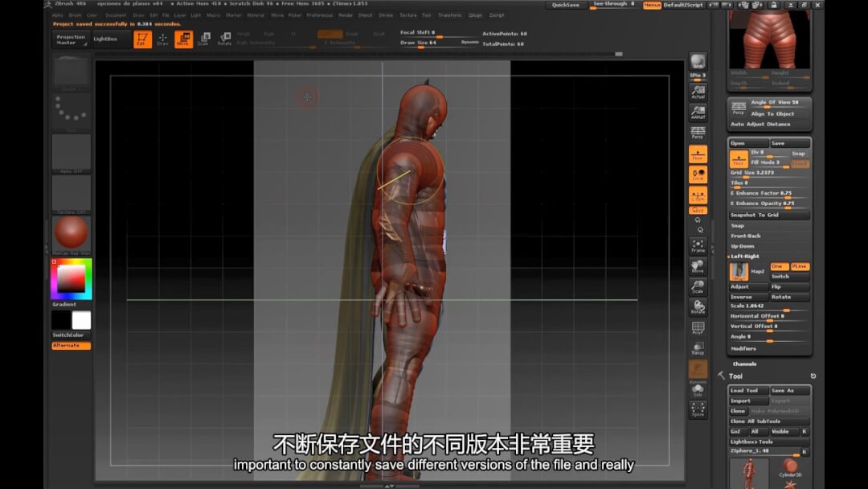Collapse the Tool palette header

coord(735,376)
